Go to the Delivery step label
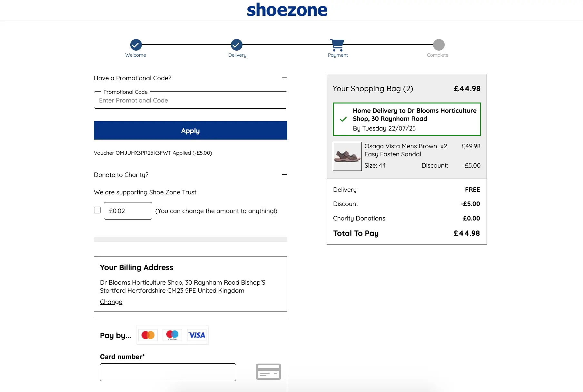The image size is (583, 392). 237,55
